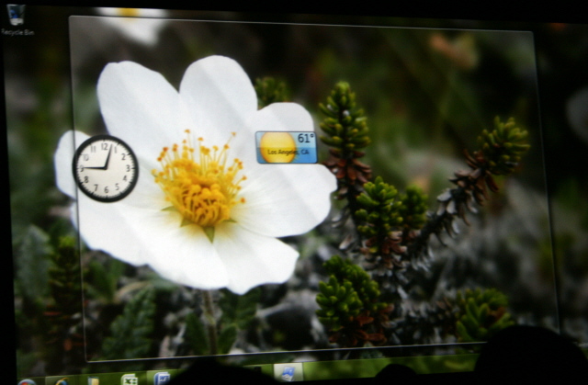This screenshot has width=588, height=385.
Task: Open the Recycle Bin desktop icon
Action: [17, 19]
